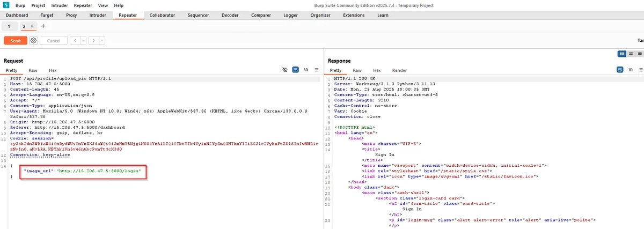The width and height of the screenshot is (644, 229).
Task: Toggle \n show newlines in Request pane
Action: point(306,70)
